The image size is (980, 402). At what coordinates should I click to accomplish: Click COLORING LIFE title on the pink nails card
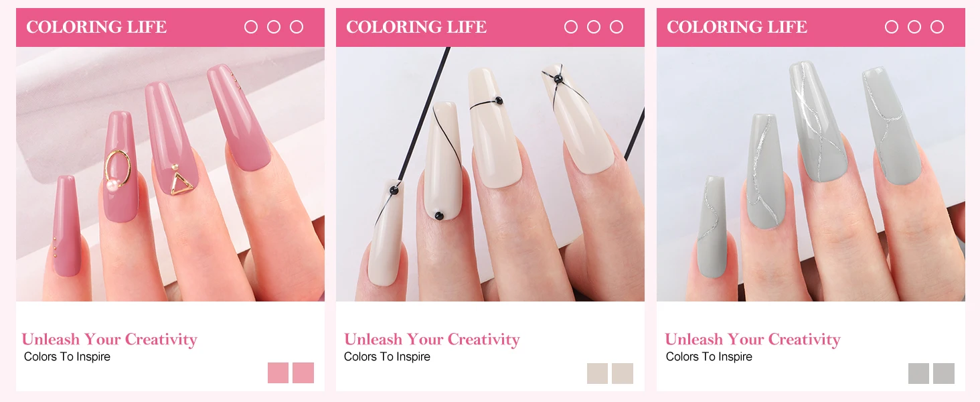(96, 27)
